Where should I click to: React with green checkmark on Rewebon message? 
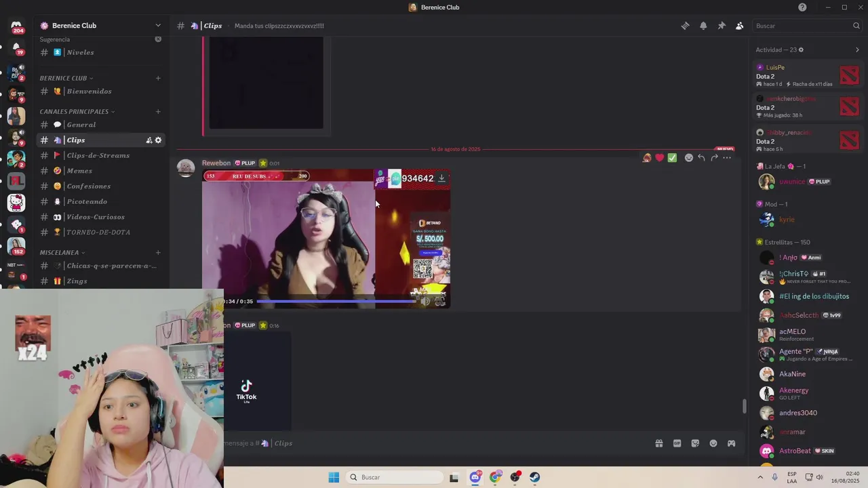tap(672, 158)
